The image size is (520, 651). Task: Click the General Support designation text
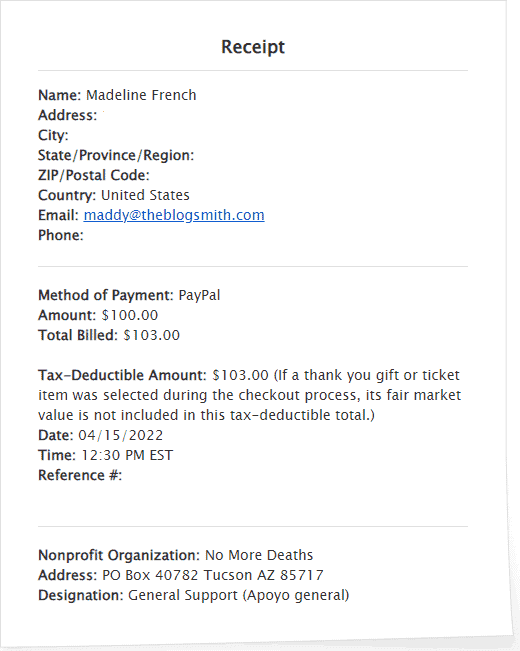238,595
